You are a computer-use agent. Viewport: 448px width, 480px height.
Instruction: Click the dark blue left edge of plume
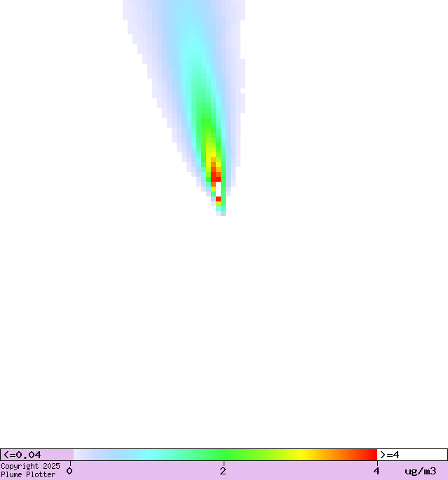point(137,28)
